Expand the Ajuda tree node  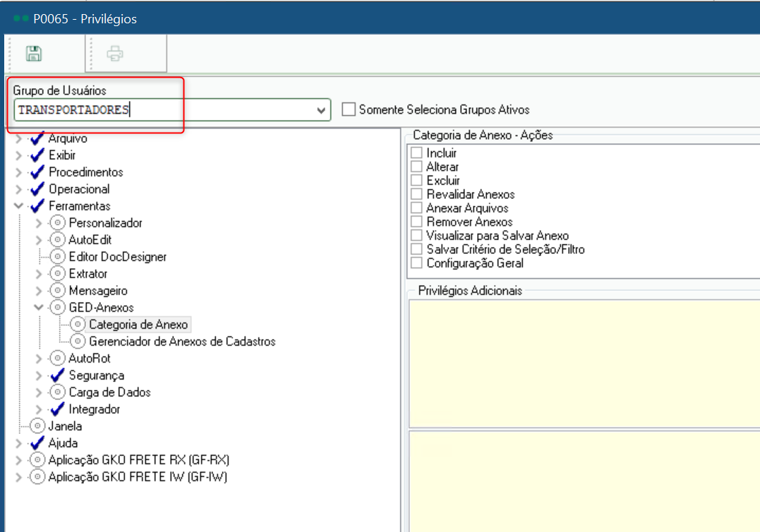coord(18,443)
